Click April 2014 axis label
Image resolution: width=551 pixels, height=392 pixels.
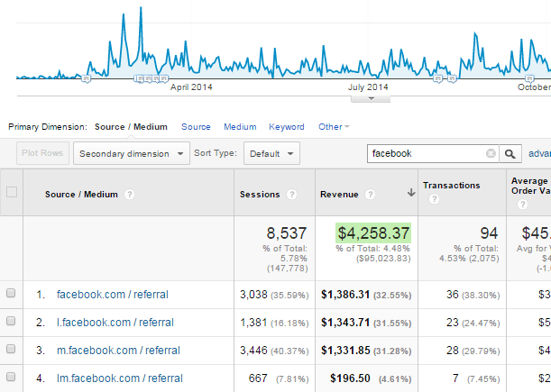click(191, 87)
